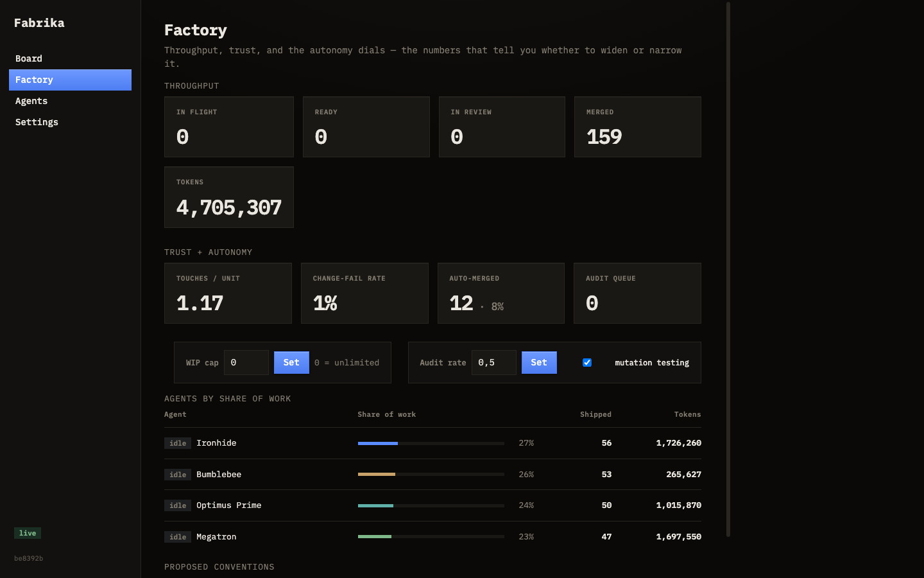Click the be8392b build hash
This screenshot has height=578, width=924.
[x=29, y=558]
